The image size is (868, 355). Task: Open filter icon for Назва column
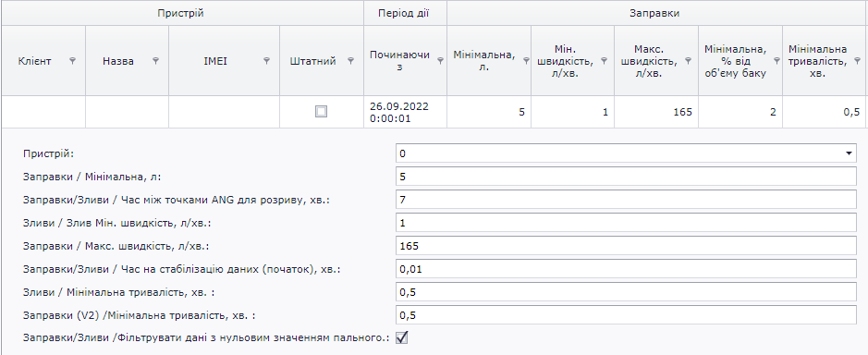tap(156, 61)
